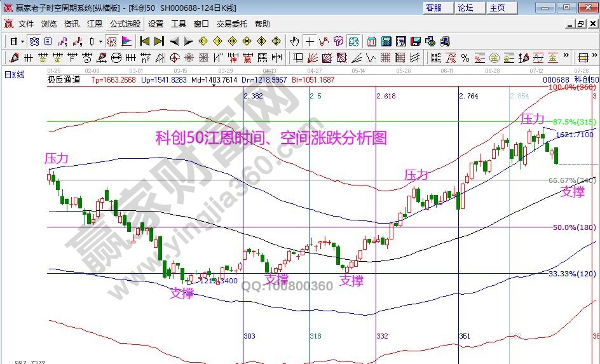600x364 pixels.
Task: Click the 332 time cycle marker
Action: point(382,335)
